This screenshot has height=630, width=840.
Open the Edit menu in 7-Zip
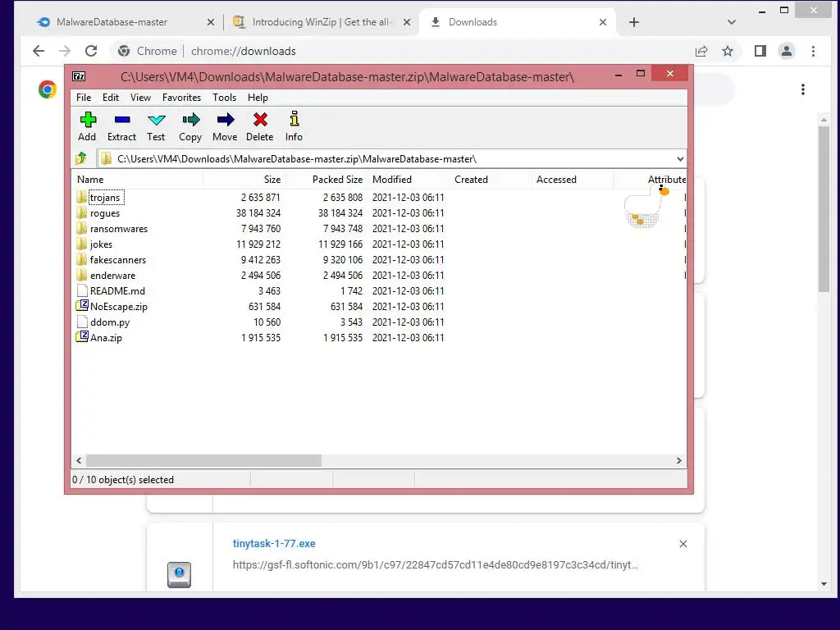pyautogui.click(x=111, y=98)
